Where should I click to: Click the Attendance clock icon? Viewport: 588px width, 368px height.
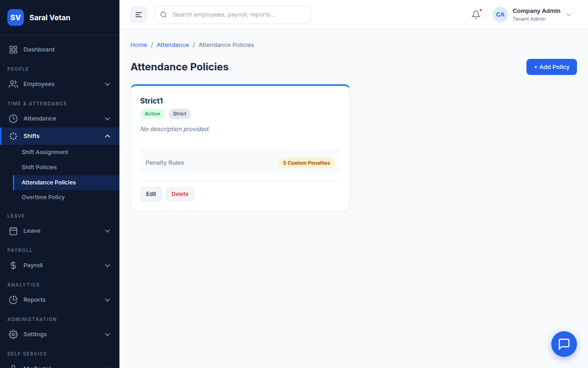13,119
